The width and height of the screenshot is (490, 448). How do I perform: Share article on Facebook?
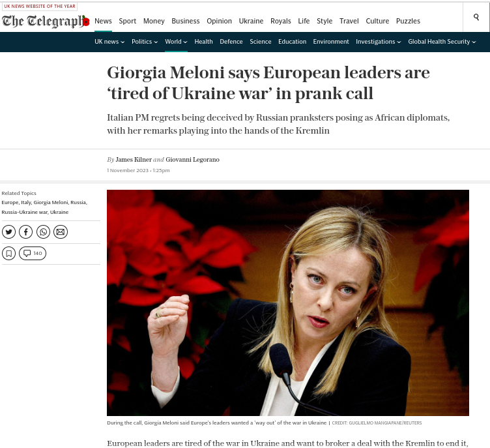(26, 231)
